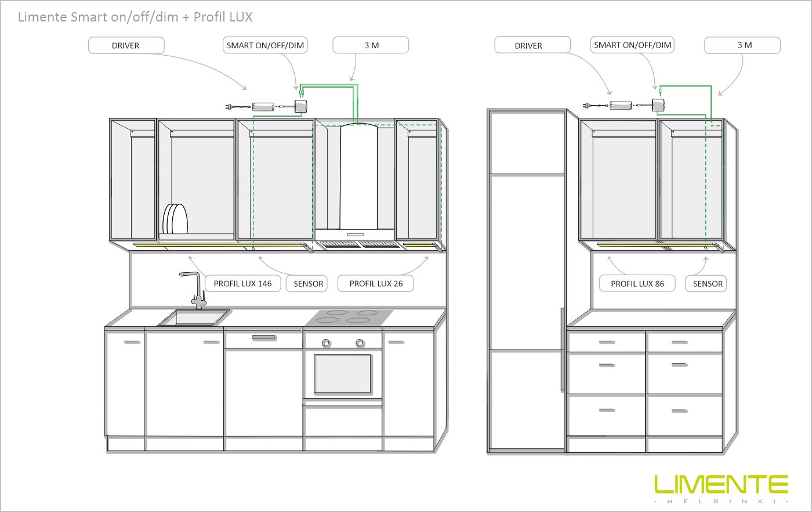Image resolution: width=812 pixels, height=512 pixels.
Task: Click the dishwasher handle
Action: [x=263, y=337]
